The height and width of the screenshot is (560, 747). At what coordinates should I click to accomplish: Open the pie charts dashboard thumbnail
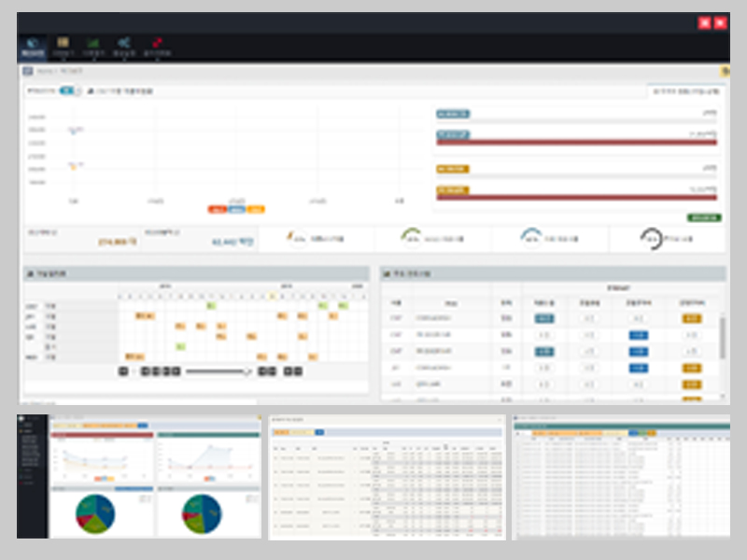[x=140, y=477]
